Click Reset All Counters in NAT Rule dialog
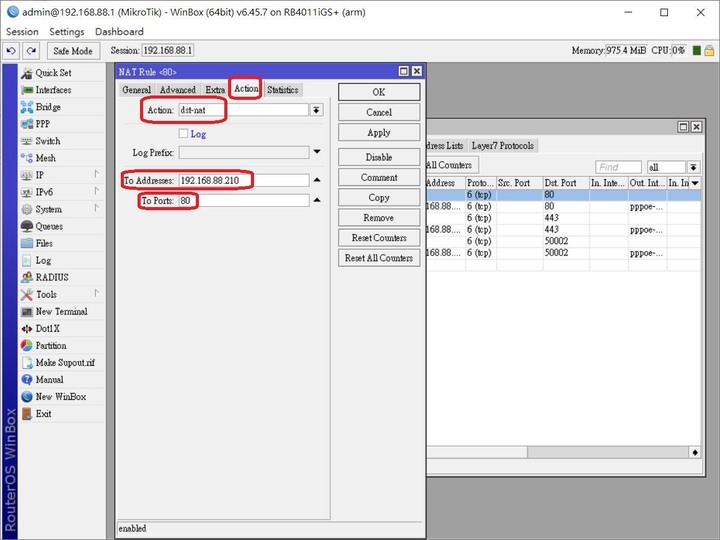This screenshot has height=540, width=720. [x=379, y=258]
